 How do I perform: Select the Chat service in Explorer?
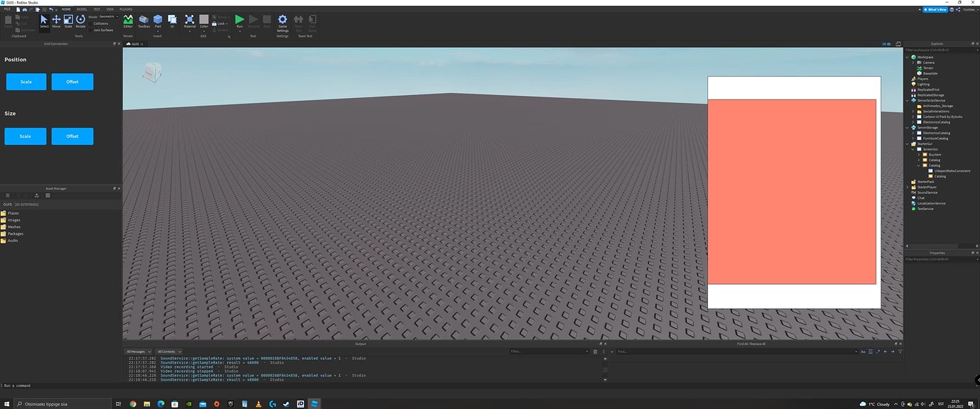coord(920,198)
